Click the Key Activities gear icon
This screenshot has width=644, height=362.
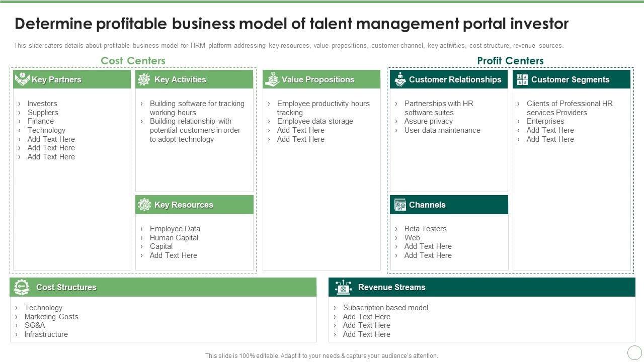coord(144,79)
